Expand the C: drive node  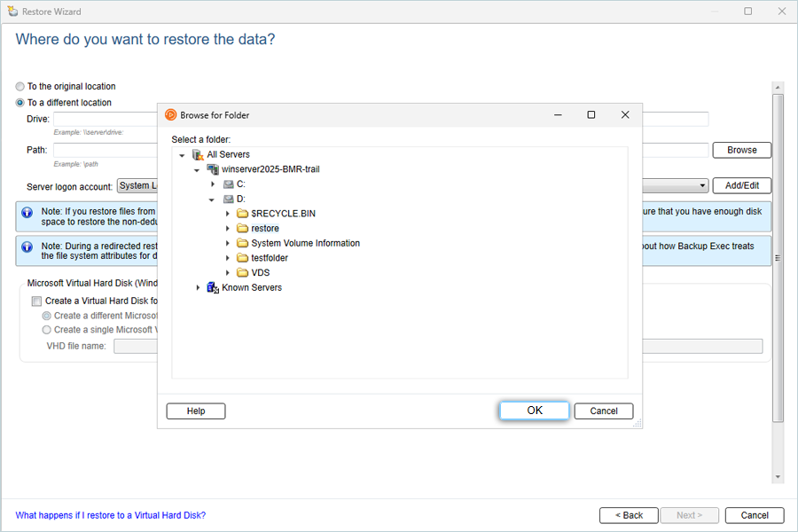(213, 184)
